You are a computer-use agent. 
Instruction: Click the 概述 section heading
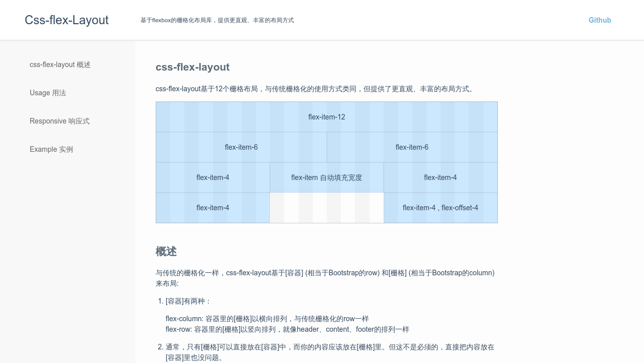[x=166, y=252]
